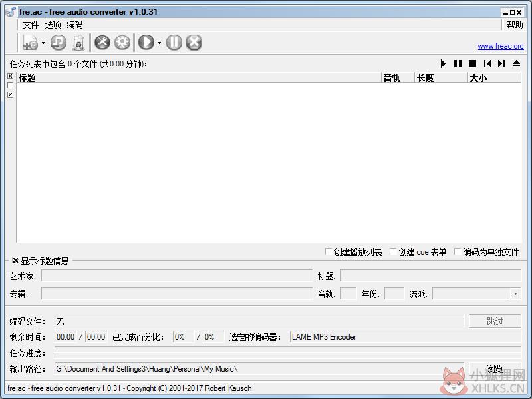This screenshot has height=399, width=532.
Task: Click the status bar copyright text
Action: coord(130,388)
